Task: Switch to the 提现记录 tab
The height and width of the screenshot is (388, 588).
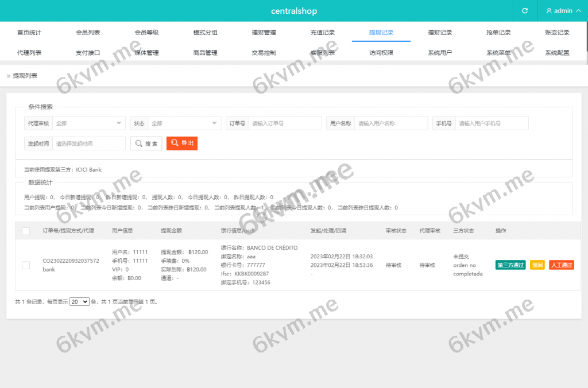Action: click(x=381, y=33)
